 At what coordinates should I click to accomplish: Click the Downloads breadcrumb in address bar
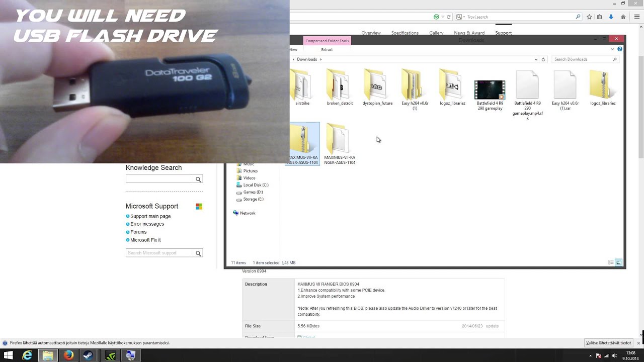[x=307, y=59]
